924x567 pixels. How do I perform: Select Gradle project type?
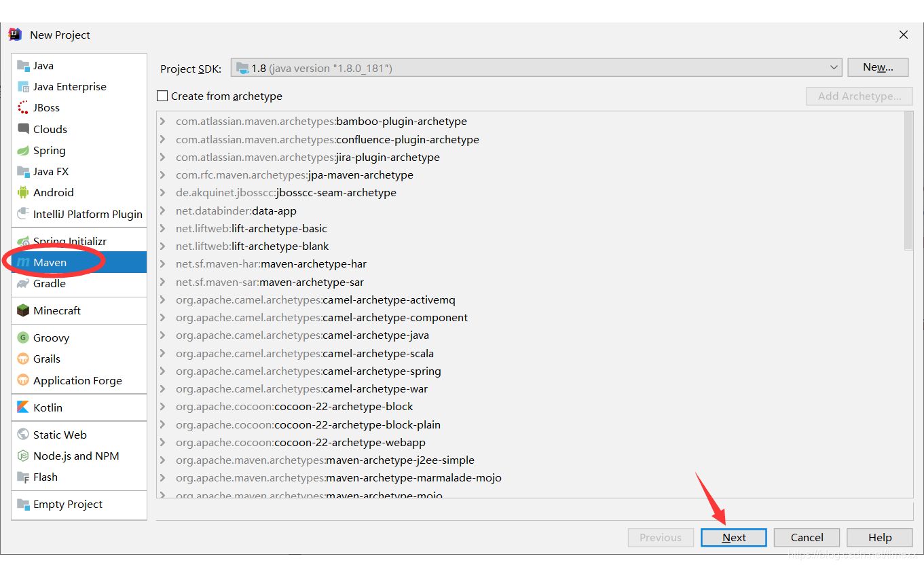[79, 284]
